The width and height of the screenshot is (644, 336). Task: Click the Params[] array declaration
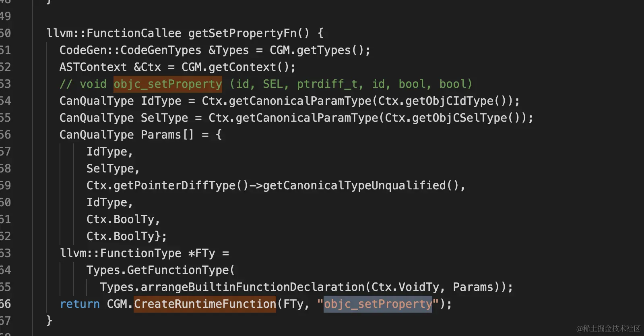click(x=167, y=135)
